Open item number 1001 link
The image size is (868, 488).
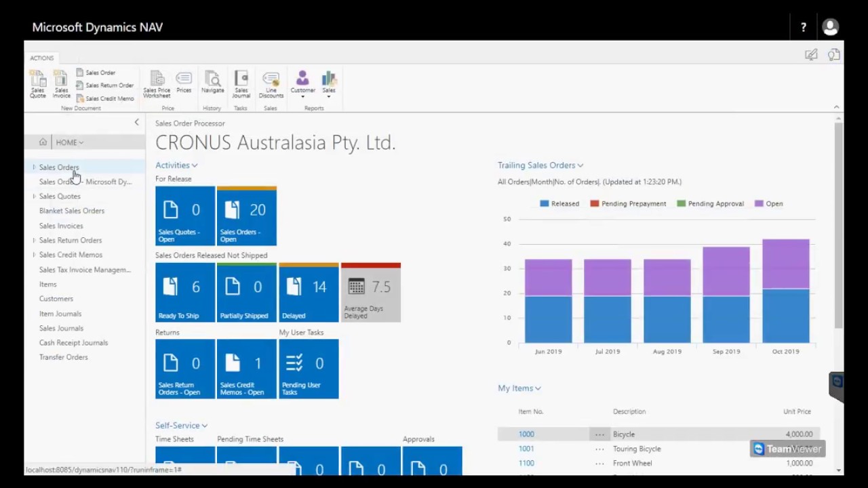[526, 449]
